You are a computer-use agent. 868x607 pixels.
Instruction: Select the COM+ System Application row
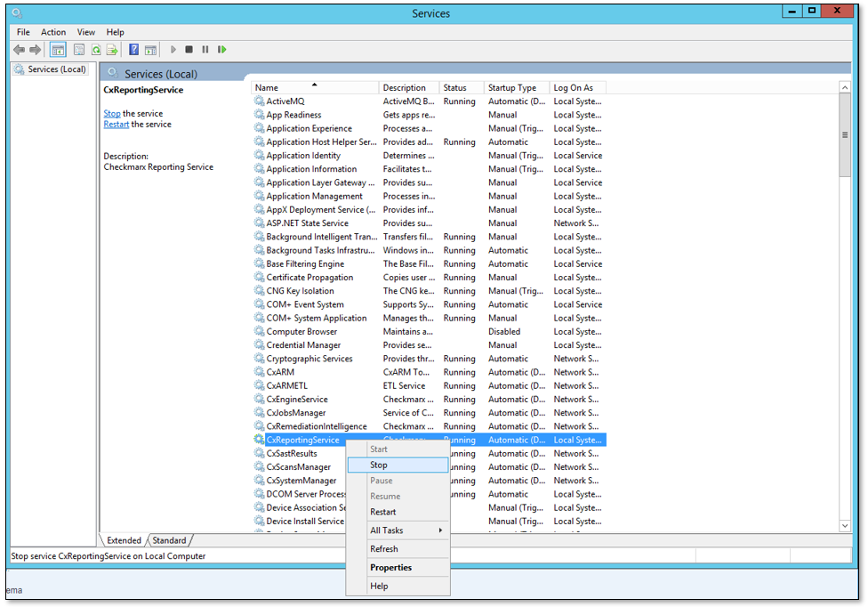coord(429,318)
